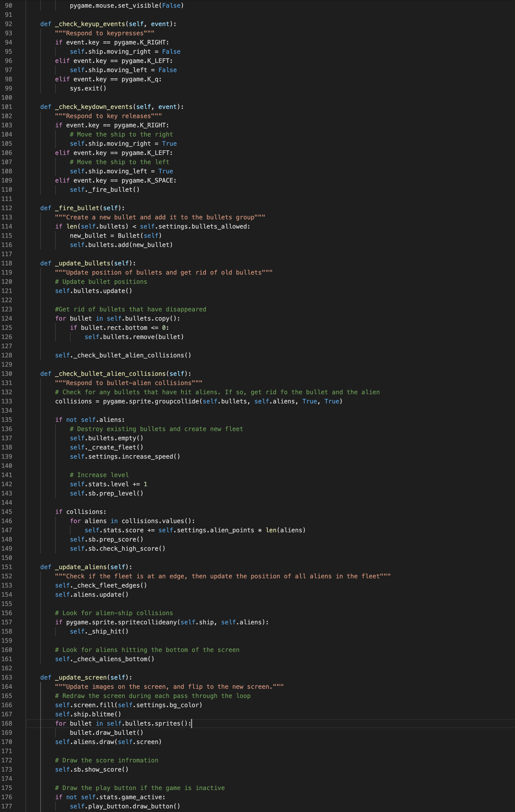
Task: Click the "Create a new bullet" docstring
Action: pyautogui.click(x=160, y=217)
